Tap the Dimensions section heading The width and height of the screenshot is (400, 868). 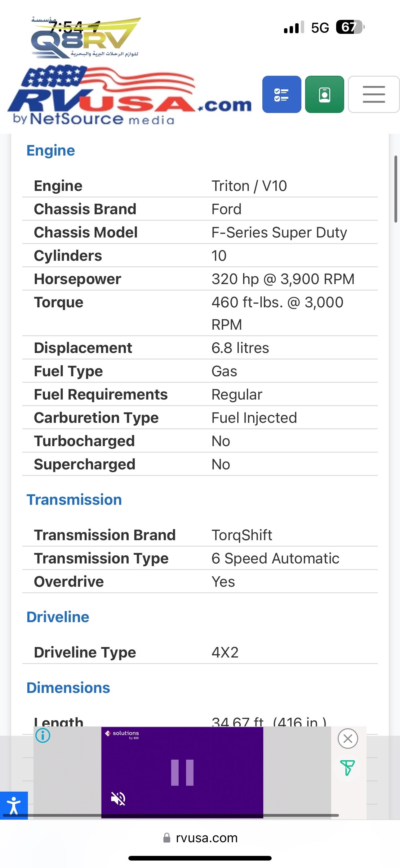(x=68, y=688)
